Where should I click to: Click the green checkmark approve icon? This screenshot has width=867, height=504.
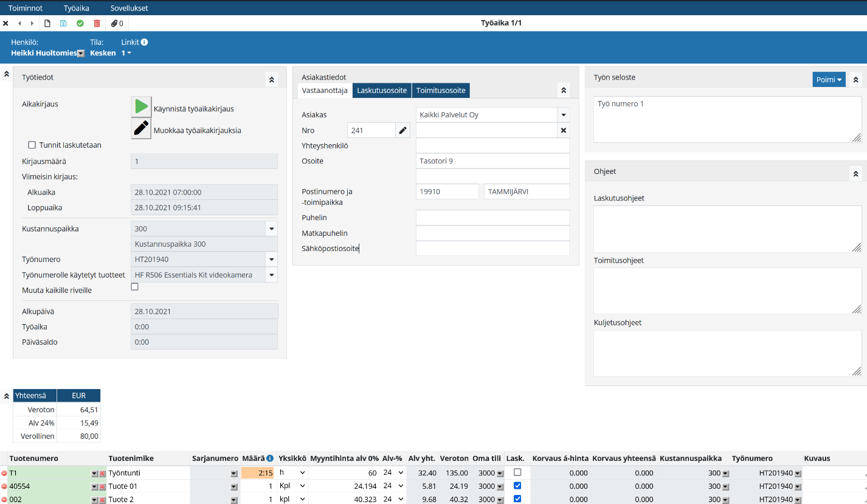pos(80,24)
